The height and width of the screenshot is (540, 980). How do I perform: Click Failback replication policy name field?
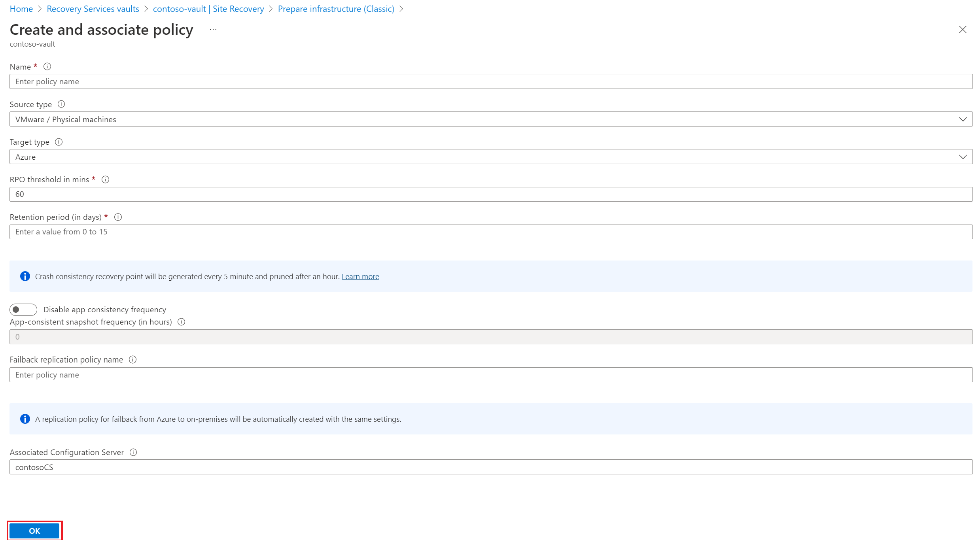pyautogui.click(x=490, y=374)
